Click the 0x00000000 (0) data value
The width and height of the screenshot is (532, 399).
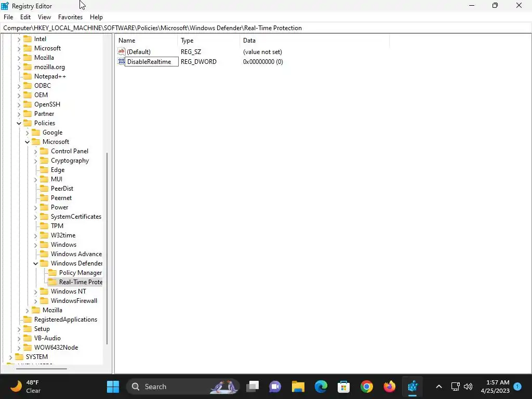(x=263, y=62)
